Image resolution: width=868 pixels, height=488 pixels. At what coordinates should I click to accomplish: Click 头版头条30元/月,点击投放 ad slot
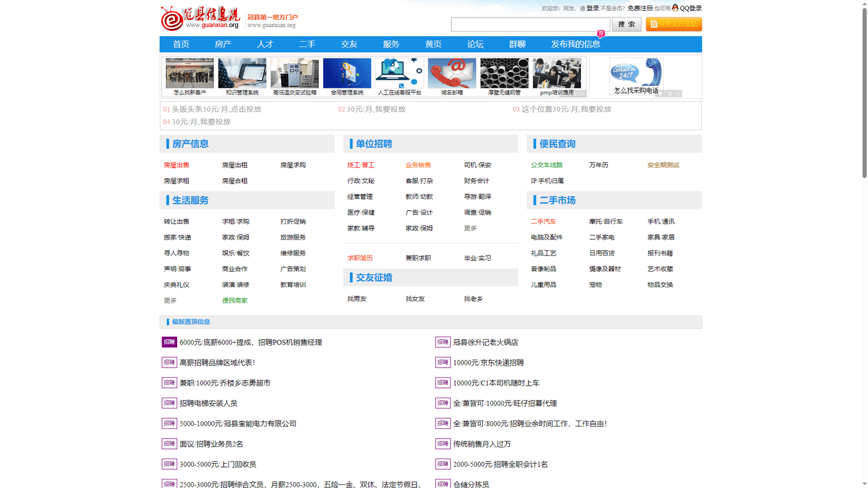tap(216, 109)
